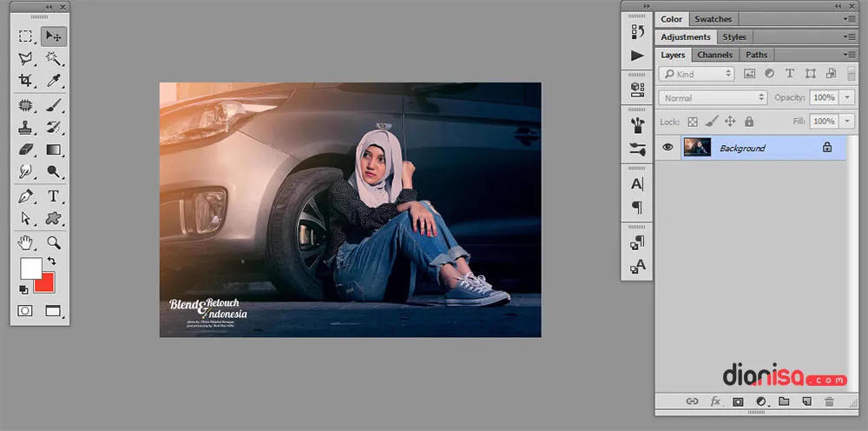Open the History panel icon
The image size is (868, 431).
coord(638,31)
